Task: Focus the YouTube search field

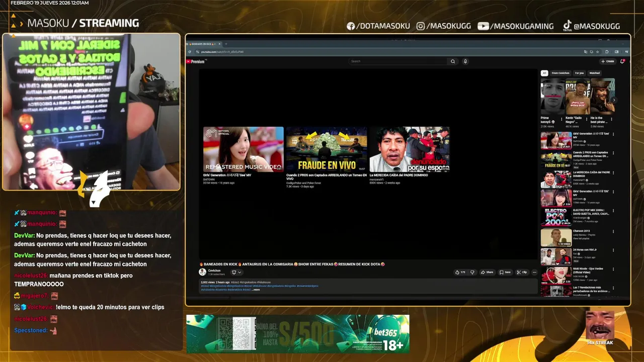Action: click(x=397, y=61)
